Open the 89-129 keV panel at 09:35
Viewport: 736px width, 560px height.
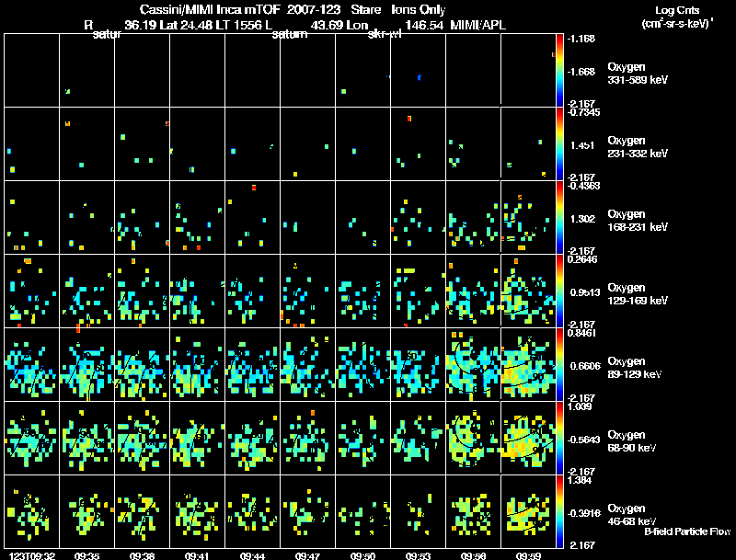[86, 364]
